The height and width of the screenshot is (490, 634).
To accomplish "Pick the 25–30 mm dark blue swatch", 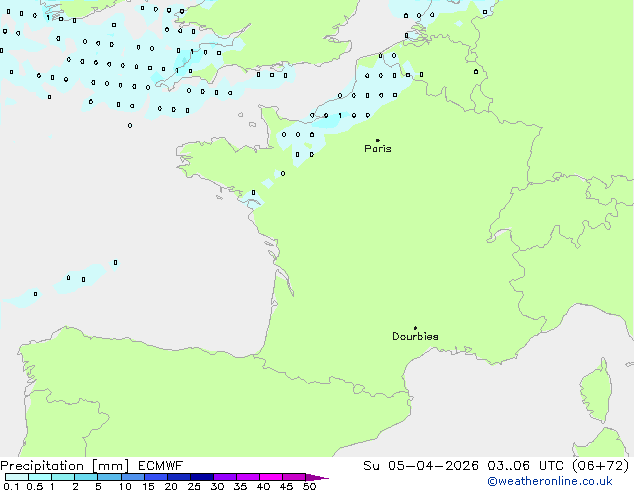I will [x=202, y=477].
